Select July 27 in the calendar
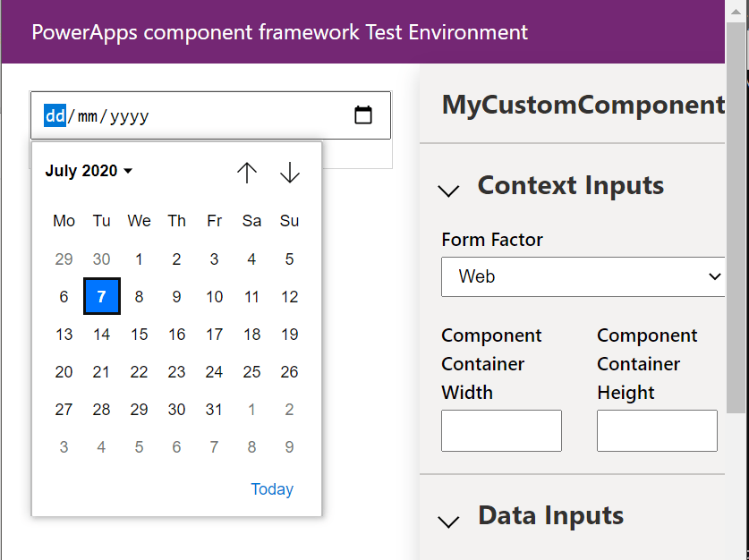Screen dimensions: 749x560 coord(64,409)
